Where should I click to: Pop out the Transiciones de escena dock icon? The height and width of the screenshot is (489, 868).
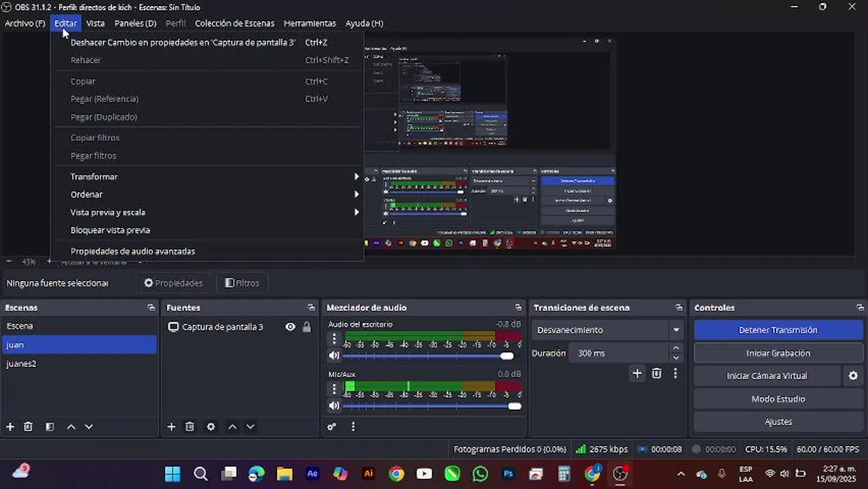pyautogui.click(x=679, y=308)
